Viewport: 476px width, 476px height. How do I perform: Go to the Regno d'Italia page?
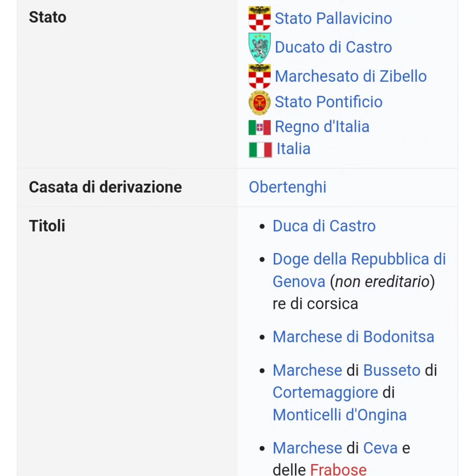point(322,127)
